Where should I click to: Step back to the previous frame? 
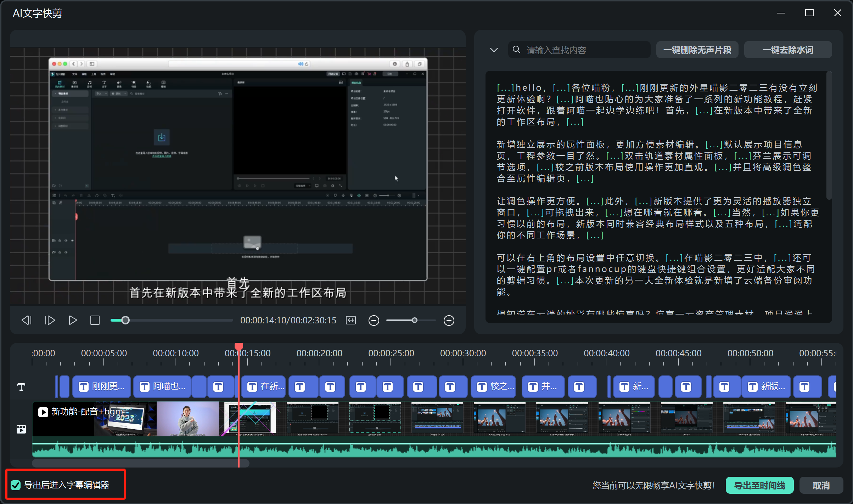coord(27,321)
